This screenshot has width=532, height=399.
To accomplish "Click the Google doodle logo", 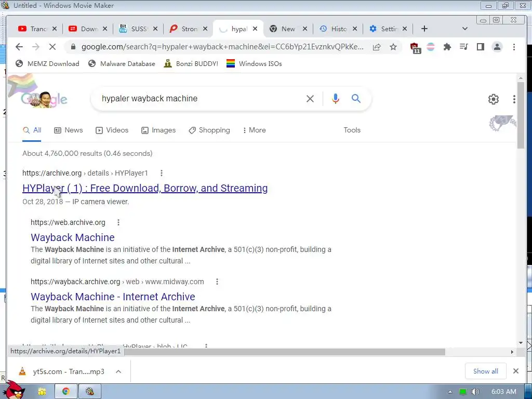I will point(44,99).
